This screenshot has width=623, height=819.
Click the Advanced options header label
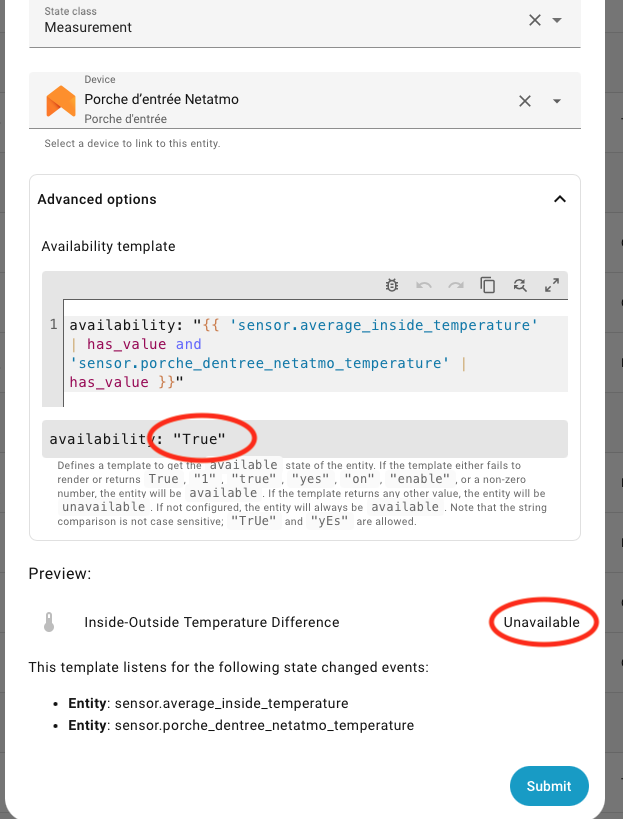[97, 199]
